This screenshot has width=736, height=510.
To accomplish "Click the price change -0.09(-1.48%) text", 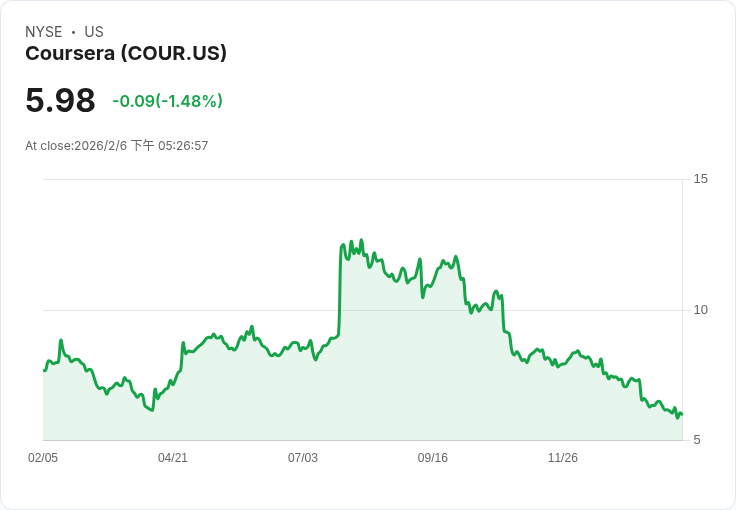I will [168, 101].
